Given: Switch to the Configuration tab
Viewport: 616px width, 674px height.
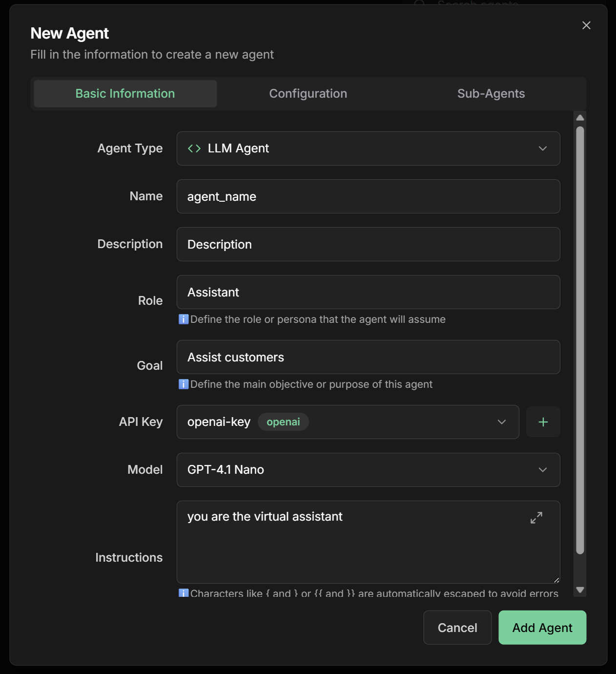Looking at the screenshot, I should pyautogui.click(x=308, y=93).
